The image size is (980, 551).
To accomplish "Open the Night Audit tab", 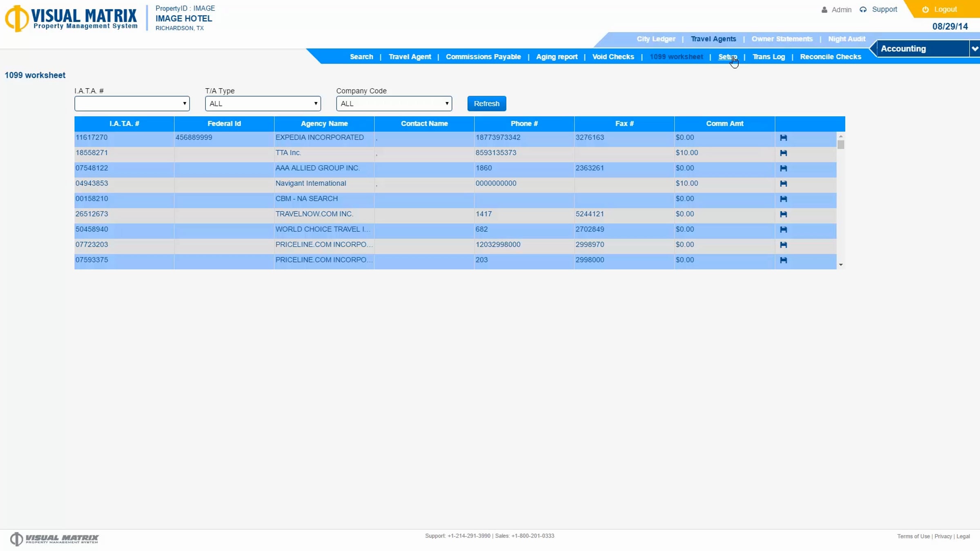I will click(x=846, y=39).
